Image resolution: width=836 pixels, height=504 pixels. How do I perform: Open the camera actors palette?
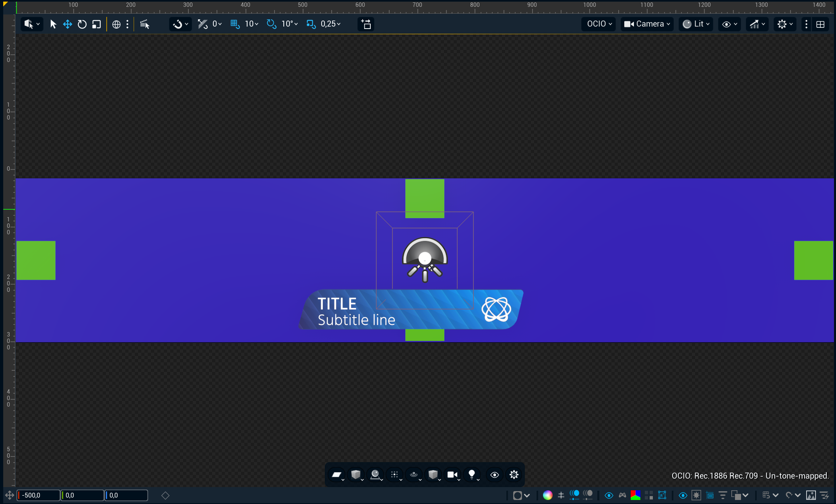point(453,475)
